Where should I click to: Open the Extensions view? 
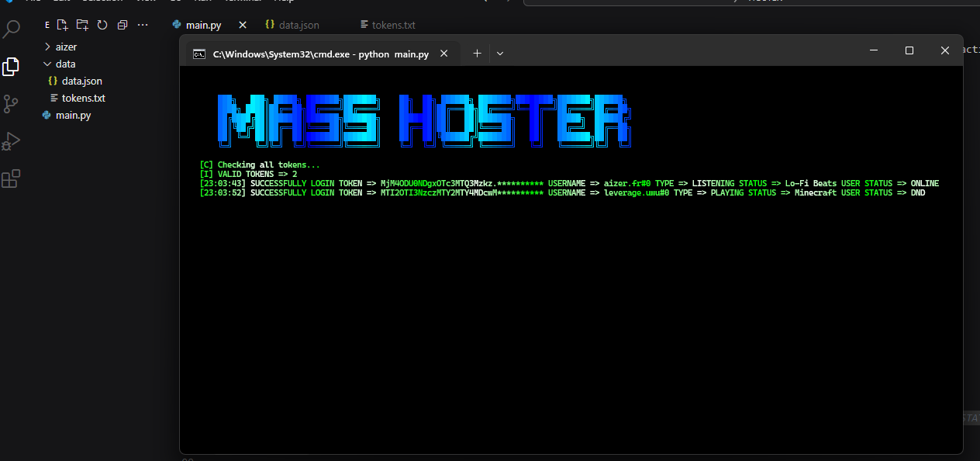pos(11,178)
